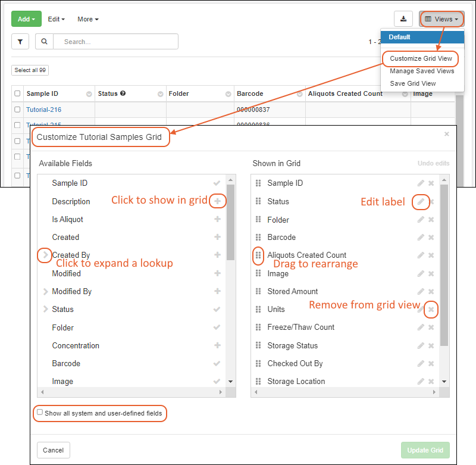Open the Views dropdown
Viewport: 476px width, 465px height.
click(441, 19)
